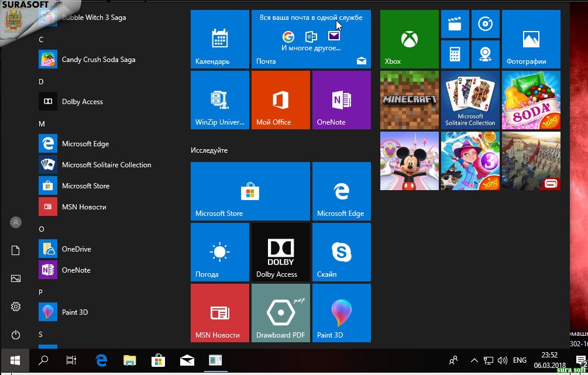The height and width of the screenshot is (375, 588).
Task: Open Settings gear in Start sidebar
Action: point(16,307)
